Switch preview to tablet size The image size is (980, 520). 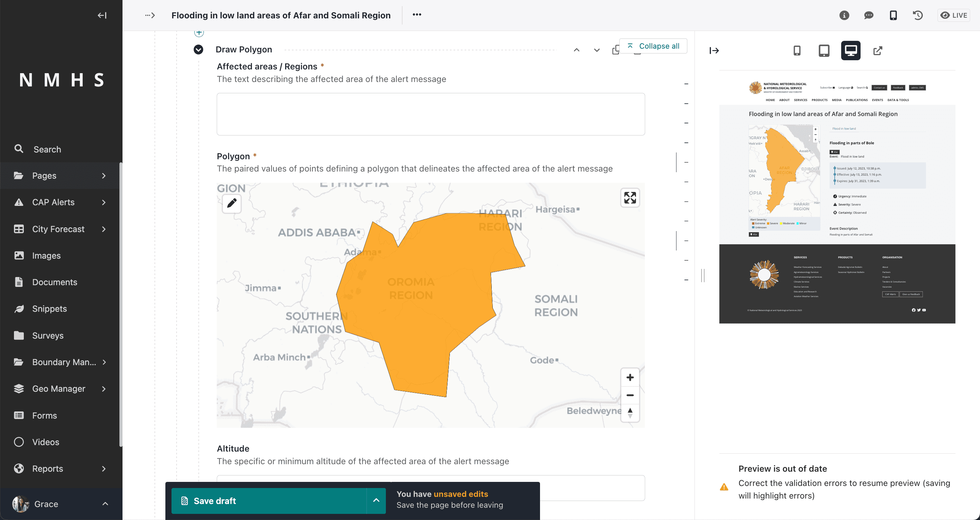pyautogui.click(x=824, y=51)
